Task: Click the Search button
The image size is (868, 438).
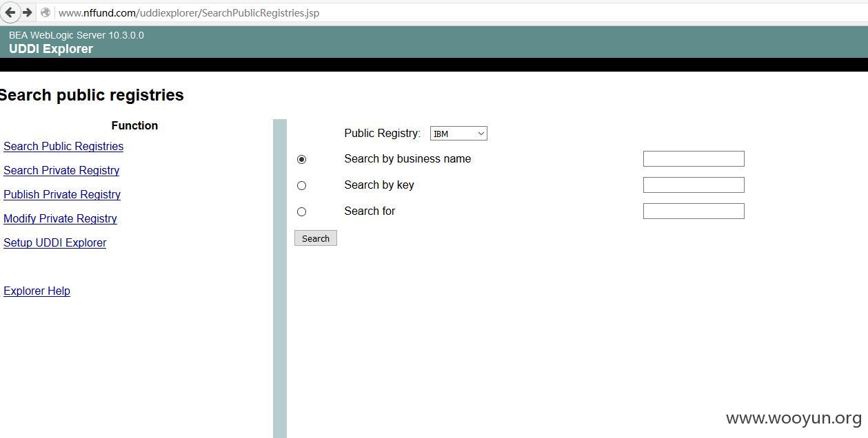Action: point(316,238)
